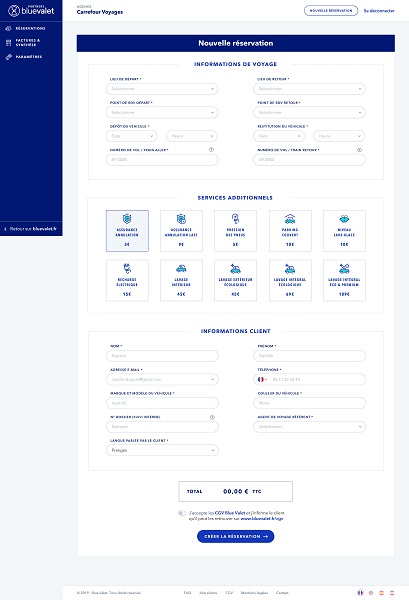Select the Niveau lave-glace service
This screenshot has height=600, width=409.
(x=344, y=231)
